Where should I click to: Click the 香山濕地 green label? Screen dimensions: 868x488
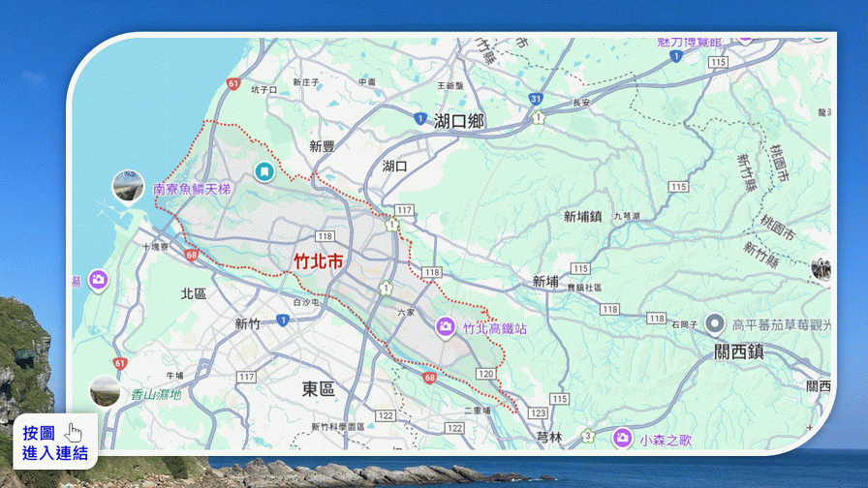[x=155, y=394]
